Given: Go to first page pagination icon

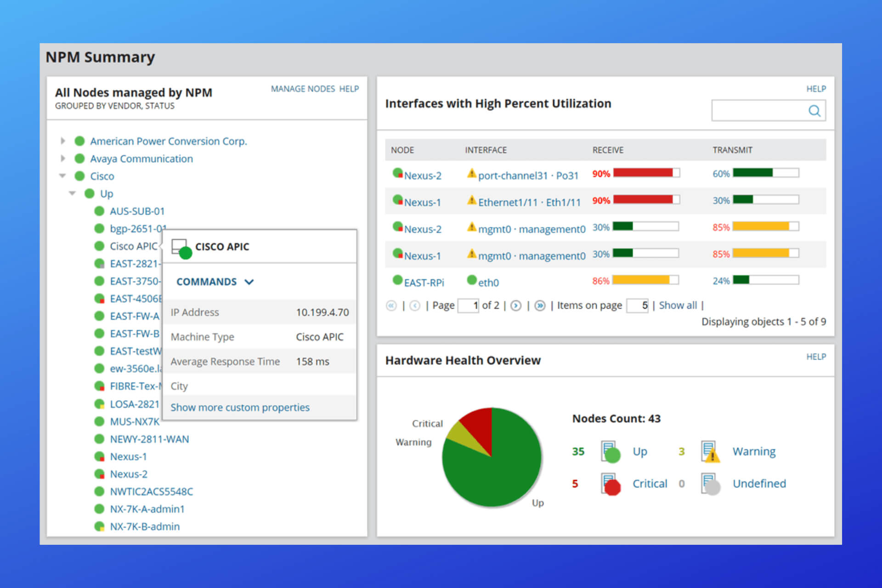Looking at the screenshot, I should [x=391, y=305].
